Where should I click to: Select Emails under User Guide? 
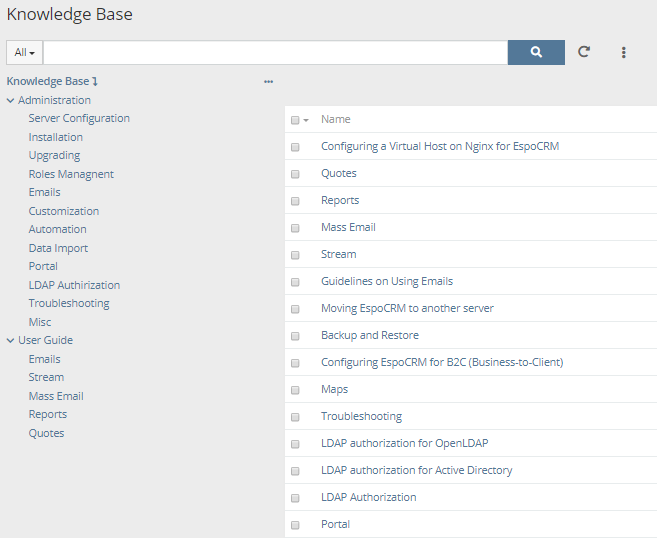pos(44,360)
